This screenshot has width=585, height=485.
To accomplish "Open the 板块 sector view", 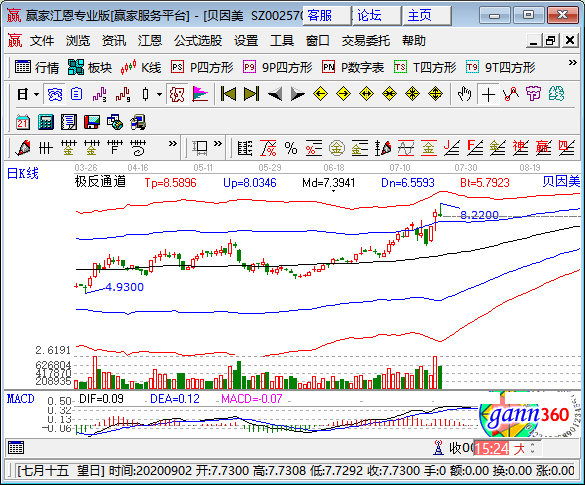I will (90, 68).
